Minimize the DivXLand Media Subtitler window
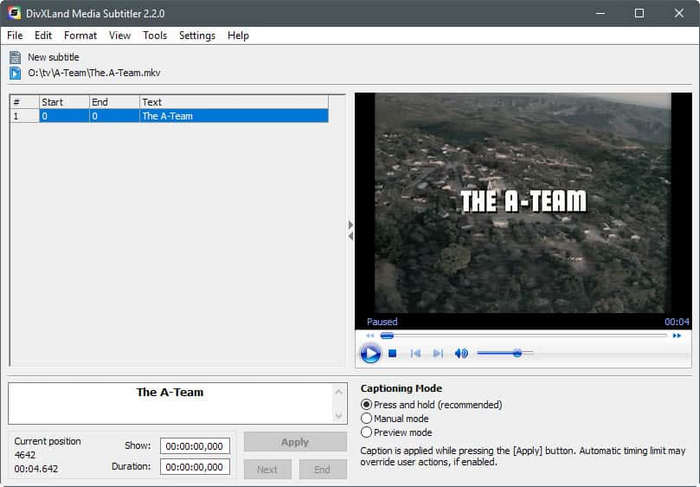The height and width of the screenshot is (487, 700). click(600, 13)
